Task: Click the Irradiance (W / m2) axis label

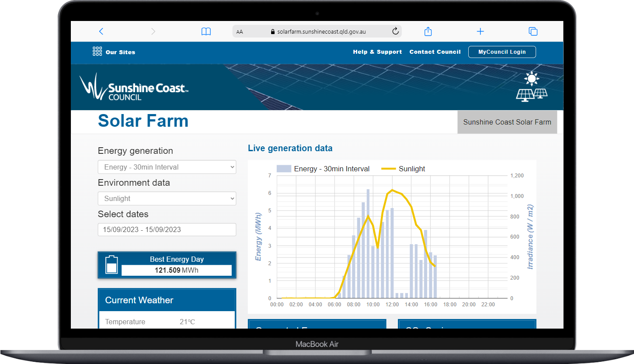Action: pyautogui.click(x=530, y=236)
